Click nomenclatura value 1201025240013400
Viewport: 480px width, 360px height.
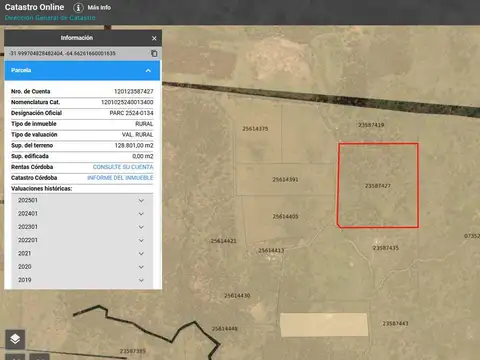(127, 102)
